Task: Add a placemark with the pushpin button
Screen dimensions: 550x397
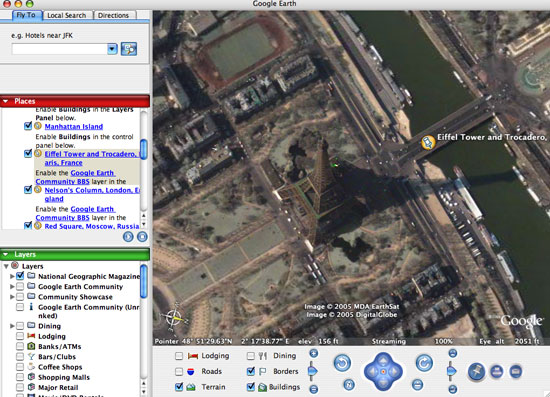Action: pos(477,371)
